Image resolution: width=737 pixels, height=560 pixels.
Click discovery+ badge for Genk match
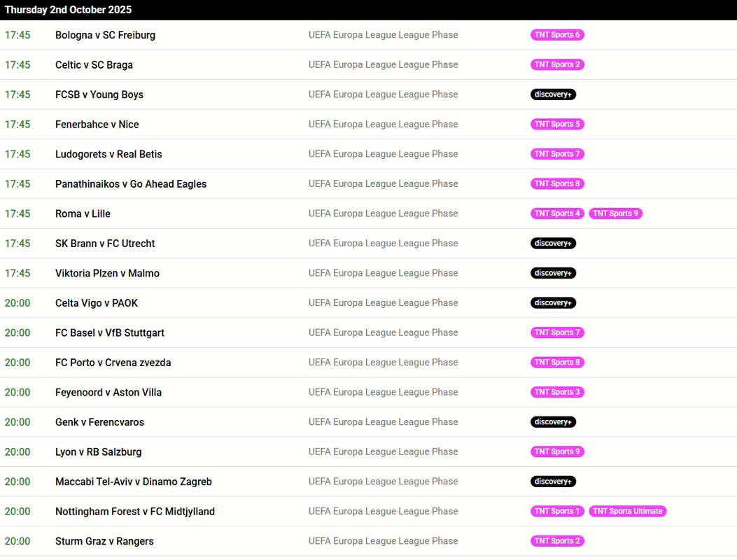tap(553, 422)
